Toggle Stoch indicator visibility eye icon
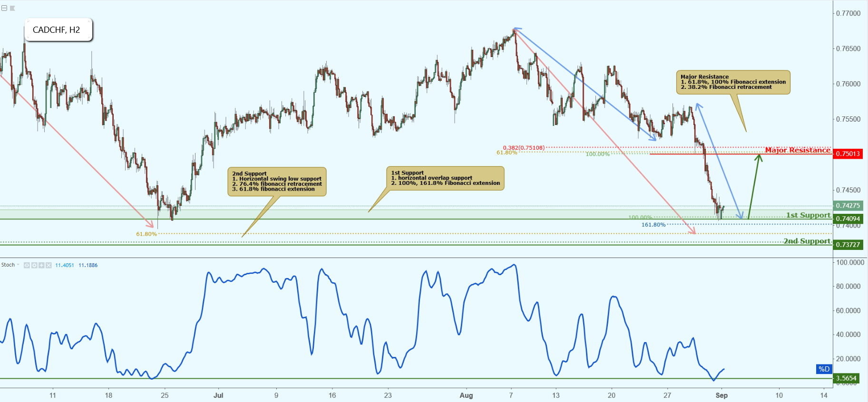This screenshot has height=402, width=868. click(x=27, y=265)
